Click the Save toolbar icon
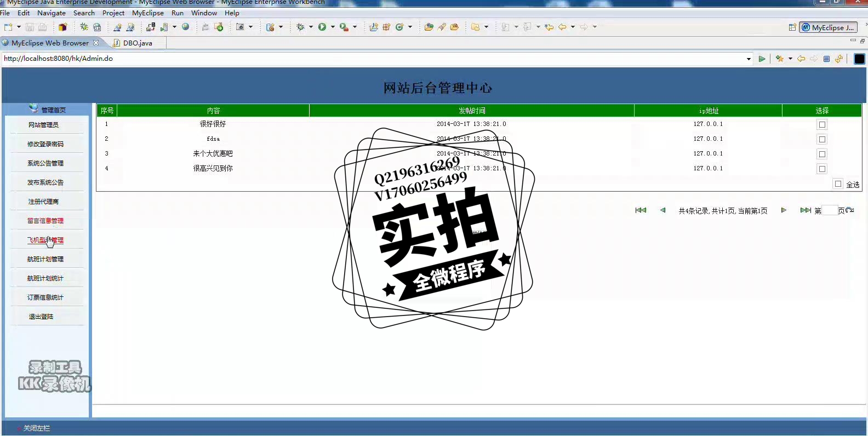The image size is (868, 436). point(30,27)
